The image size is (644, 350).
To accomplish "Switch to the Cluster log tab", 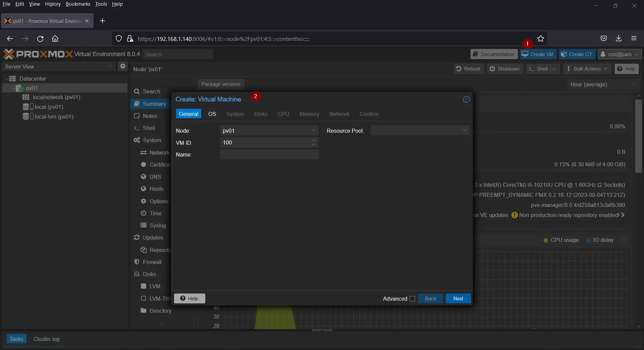I will tap(46, 339).
